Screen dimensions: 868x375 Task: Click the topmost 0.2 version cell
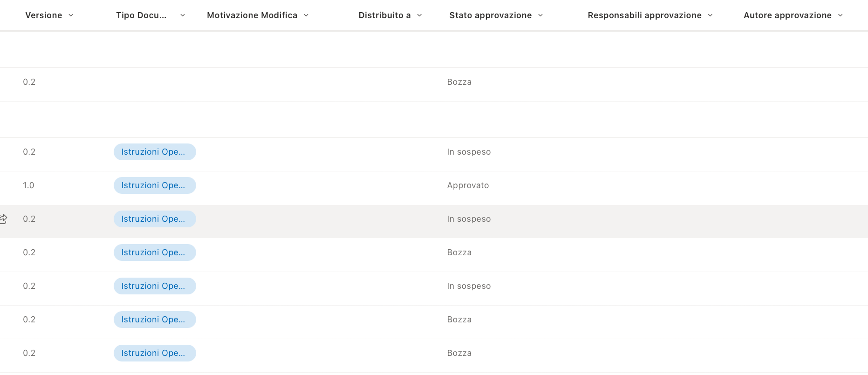pos(29,82)
